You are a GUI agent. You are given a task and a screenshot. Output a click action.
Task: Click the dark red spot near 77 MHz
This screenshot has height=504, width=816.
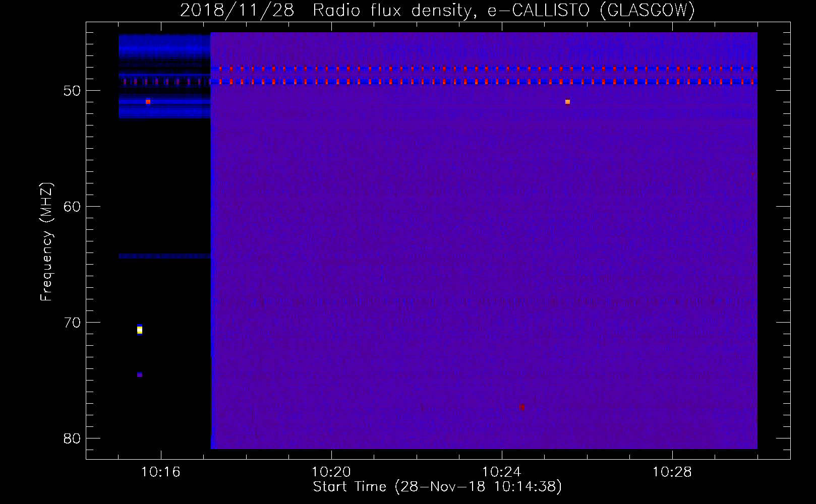[521, 407]
